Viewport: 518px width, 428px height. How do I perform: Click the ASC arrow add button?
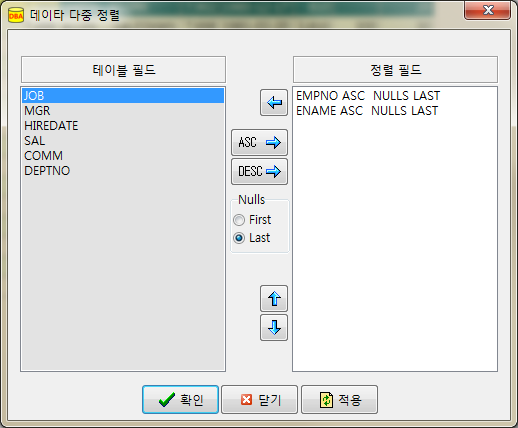coord(259,143)
